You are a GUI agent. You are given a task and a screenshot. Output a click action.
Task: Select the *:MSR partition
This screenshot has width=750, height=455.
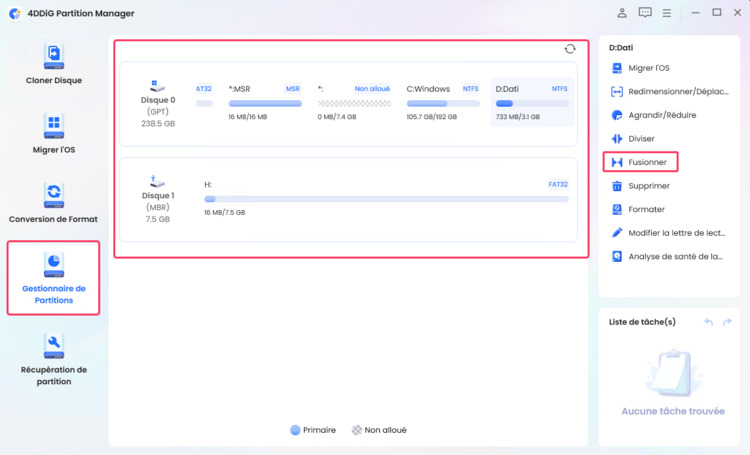265,102
